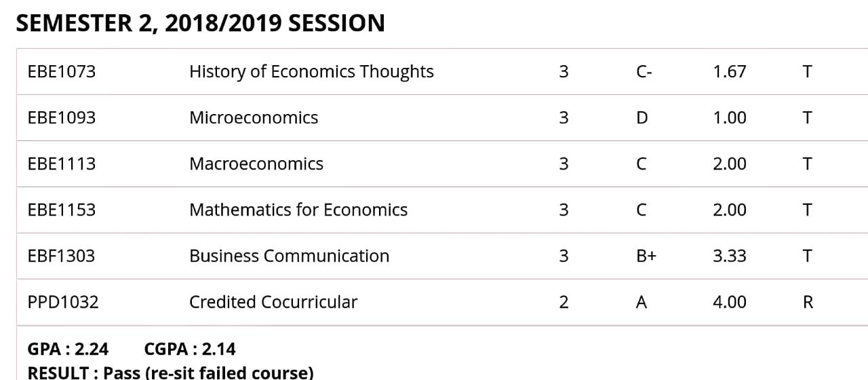Select the B+ grade for Business Communication
868x380 pixels.
[x=646, y=256]
